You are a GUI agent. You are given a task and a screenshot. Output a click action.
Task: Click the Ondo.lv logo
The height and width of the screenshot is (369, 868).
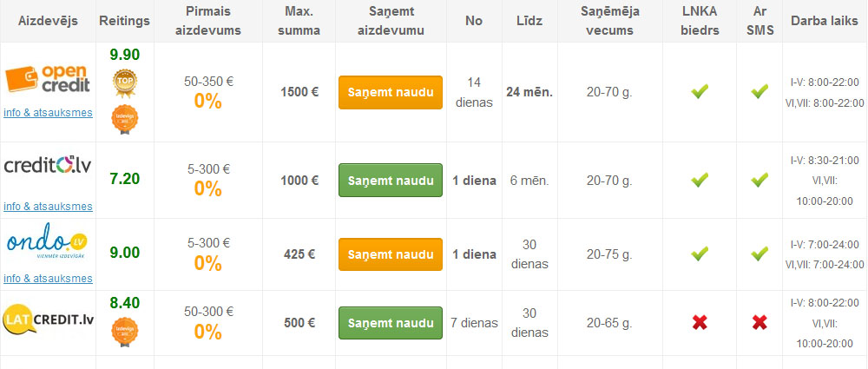tap(48, 241)
